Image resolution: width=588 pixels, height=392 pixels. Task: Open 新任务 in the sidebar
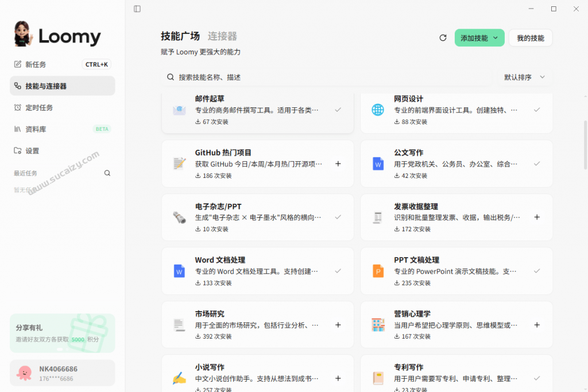[62, 64]
